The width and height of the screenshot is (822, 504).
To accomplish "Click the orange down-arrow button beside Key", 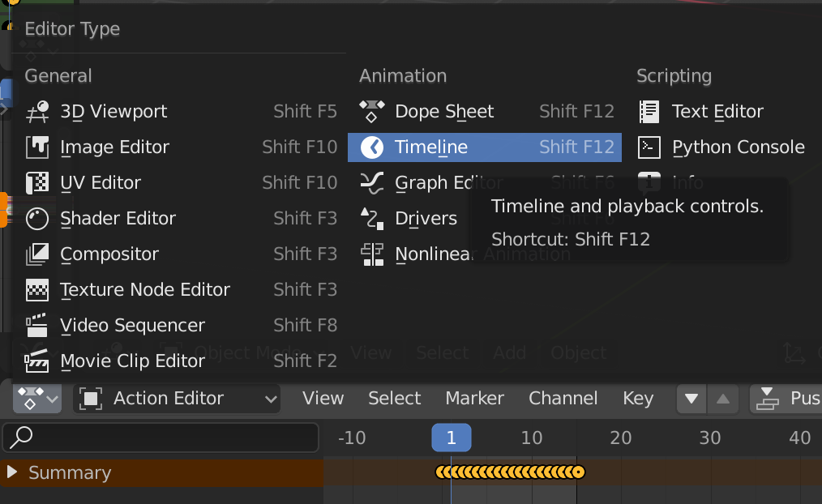I will point(690,399).
